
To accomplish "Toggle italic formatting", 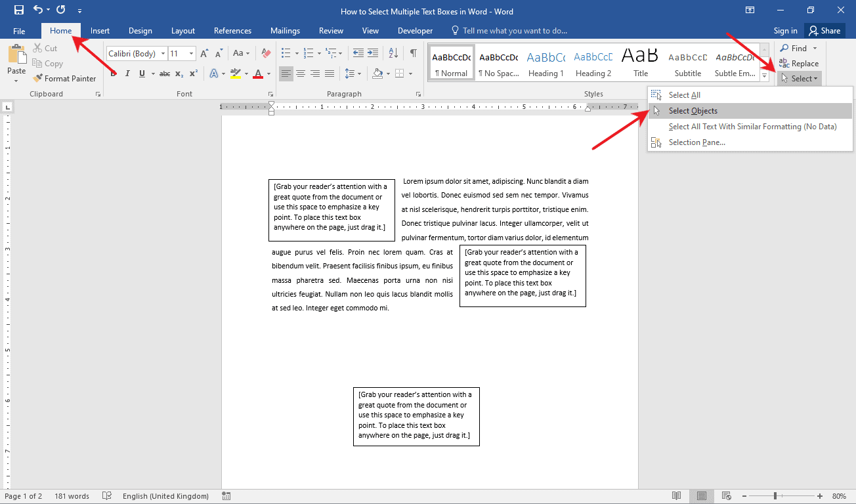I will (x=127, y=73).
